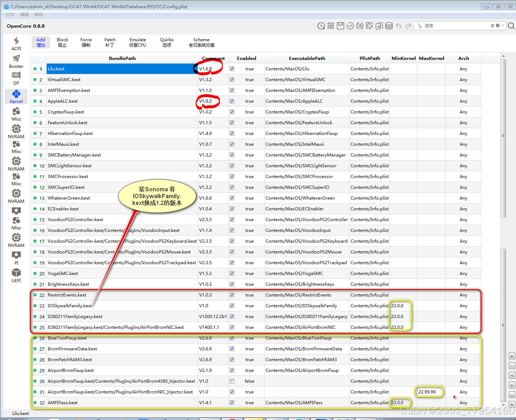
Task: Switch to the Scheme tab
Action: coord(201,42)
